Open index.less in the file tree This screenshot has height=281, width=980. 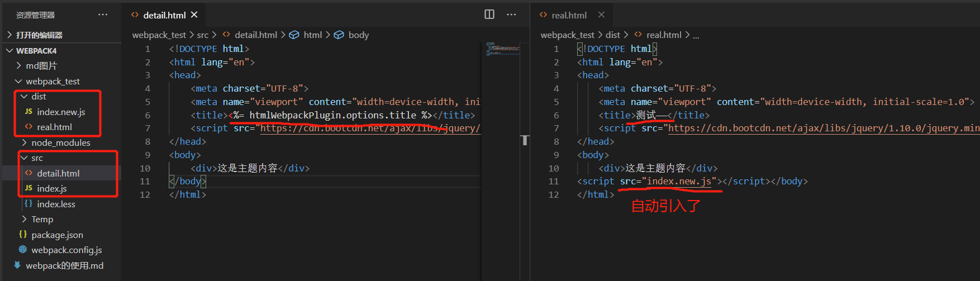tap(56, 204)
